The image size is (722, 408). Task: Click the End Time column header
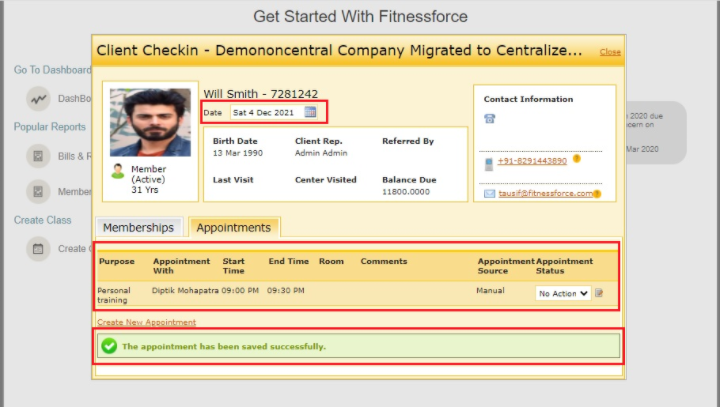[289, 261]
